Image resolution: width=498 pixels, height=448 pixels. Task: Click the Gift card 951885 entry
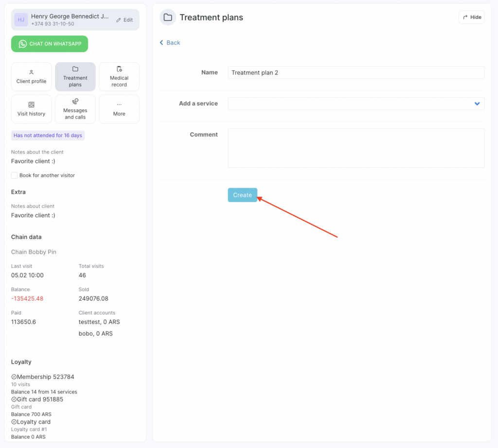click(x=40, y=399)
